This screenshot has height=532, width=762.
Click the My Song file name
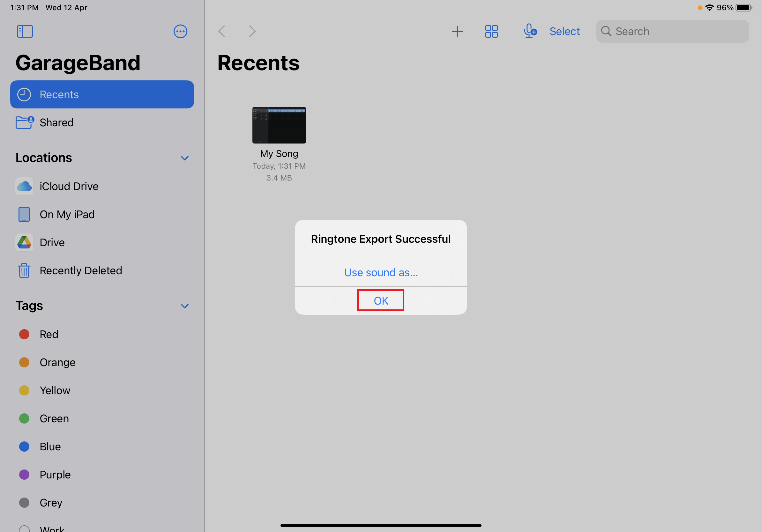[x=279, y=153]
